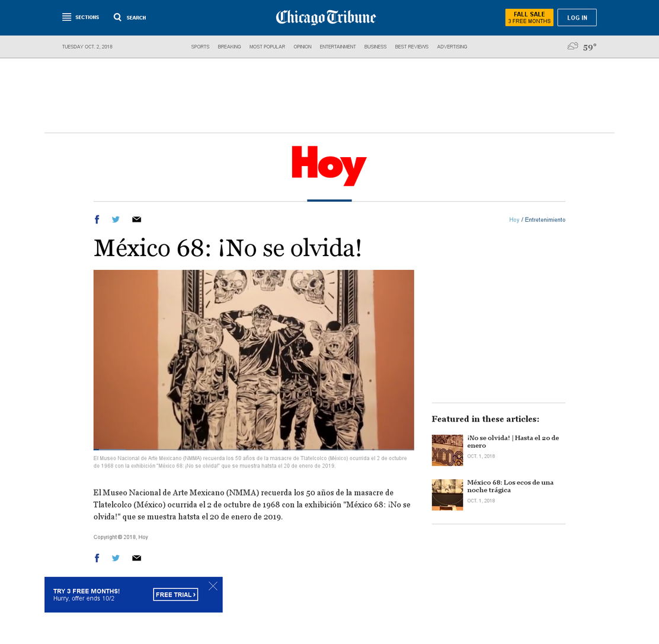
Task: Open the Most Popular section
Action: [x=267, y=47]
